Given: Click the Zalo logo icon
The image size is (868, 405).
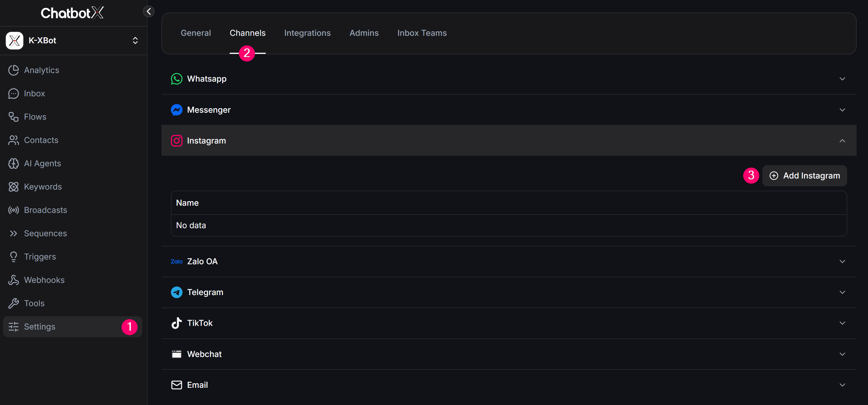Looking at the screenshot, I should pos(176,261).
